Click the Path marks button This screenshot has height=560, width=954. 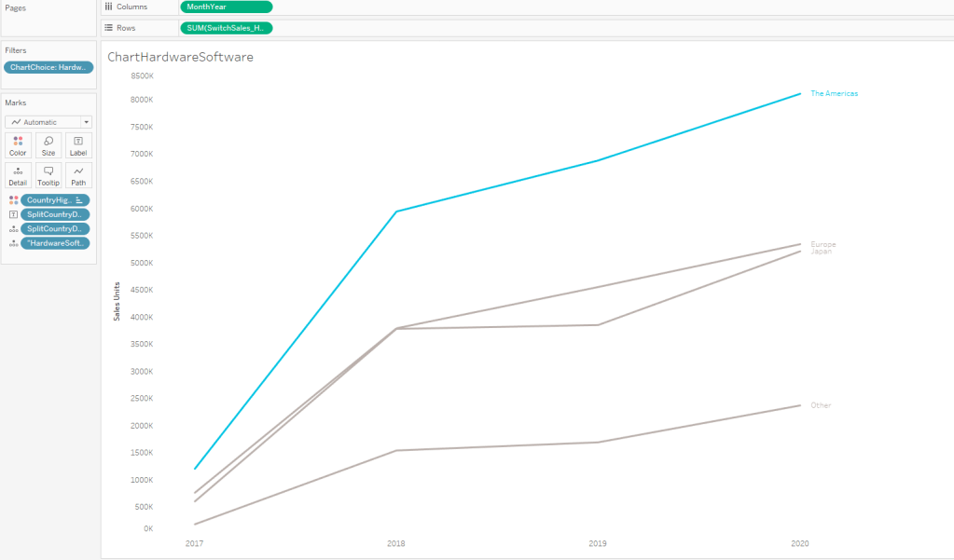point(78,176)
